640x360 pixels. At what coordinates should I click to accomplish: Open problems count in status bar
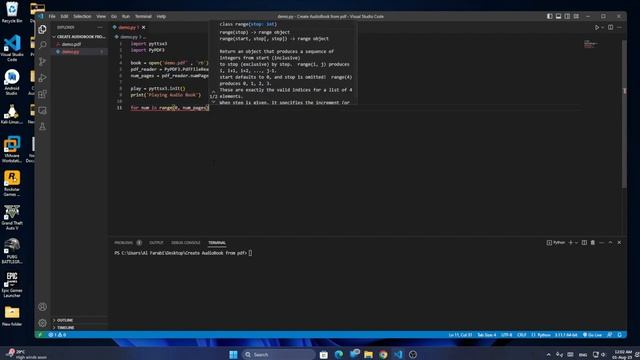(x=57, y=335)
